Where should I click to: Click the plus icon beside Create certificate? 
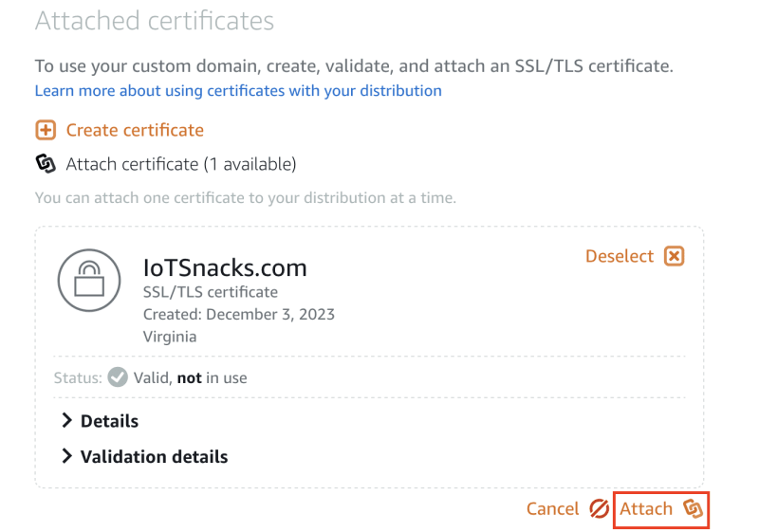(x=46, y=130)
